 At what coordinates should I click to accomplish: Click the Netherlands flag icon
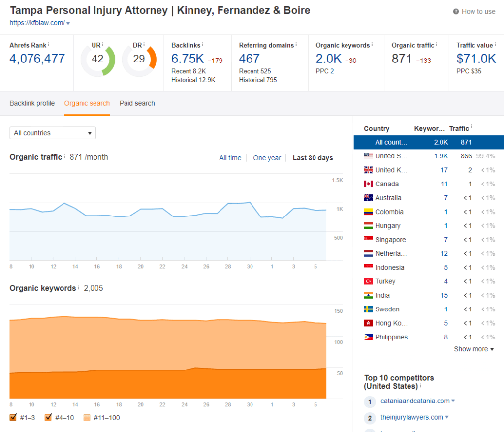point(368,253)
